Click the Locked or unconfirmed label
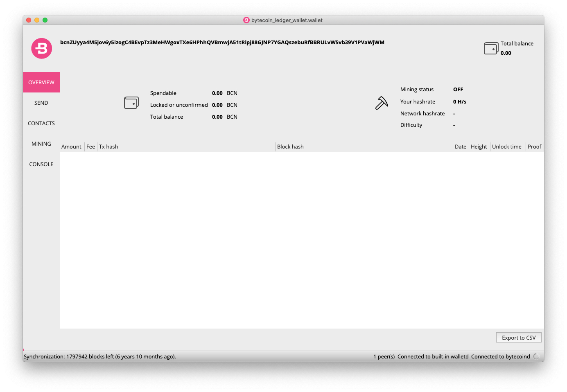Image resolution: width=567 pixels, height=392 pixels. 179,105
